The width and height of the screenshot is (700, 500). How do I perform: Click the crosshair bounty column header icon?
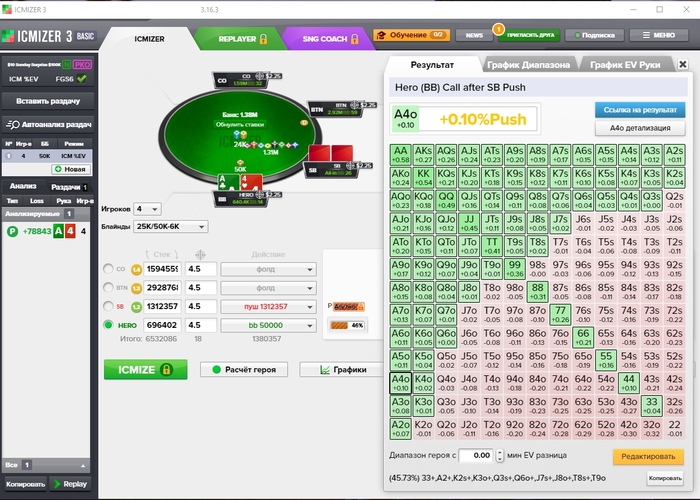[x=200, y=254]
